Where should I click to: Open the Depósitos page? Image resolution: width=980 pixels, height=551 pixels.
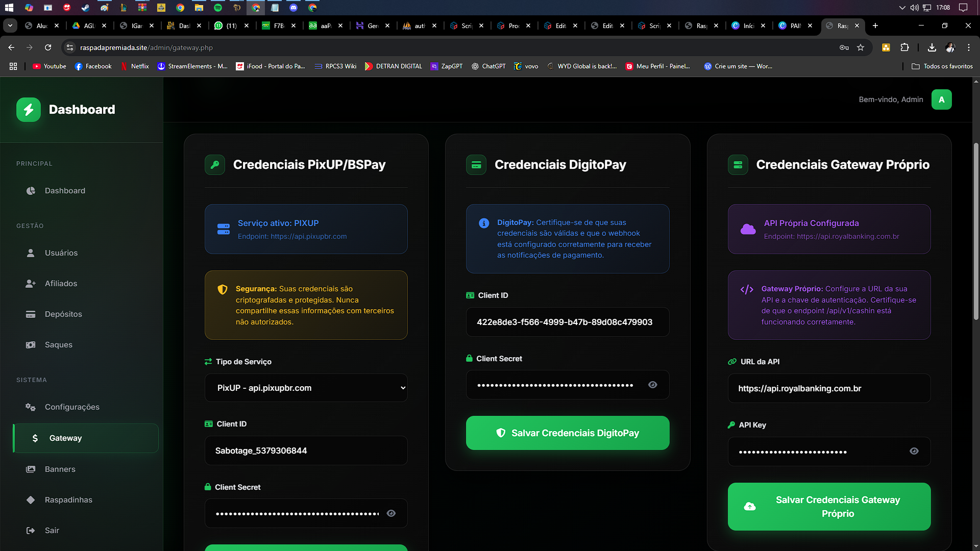click(x=86, y=314)
